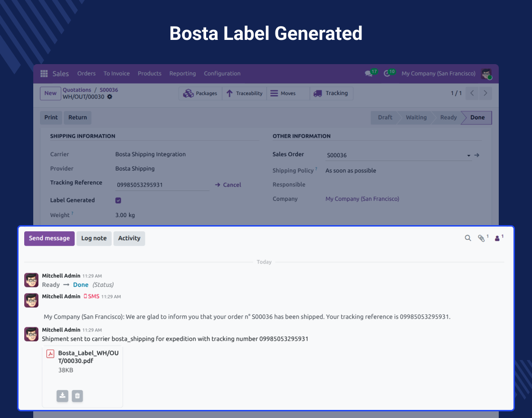The height and width of the screenshot is (418, 532).
Task: Switch company via My Company in top bar
Action: coord(438,74)
